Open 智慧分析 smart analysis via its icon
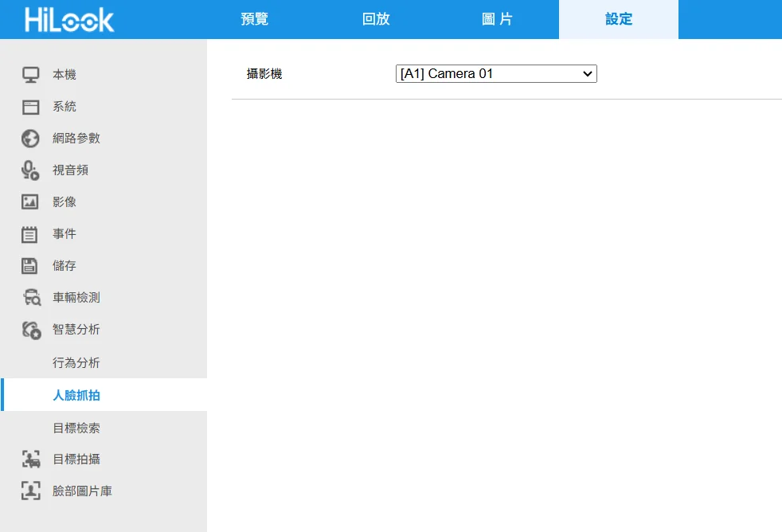The width and height of the screenshot is (782, 532). point(30,329)
